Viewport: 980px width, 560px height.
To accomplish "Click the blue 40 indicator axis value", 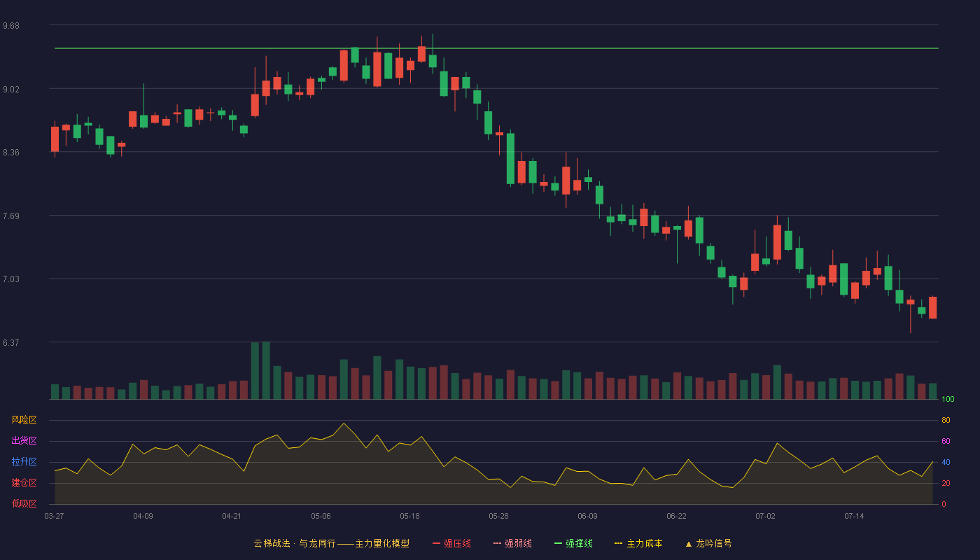I will [x=946, y=462].
